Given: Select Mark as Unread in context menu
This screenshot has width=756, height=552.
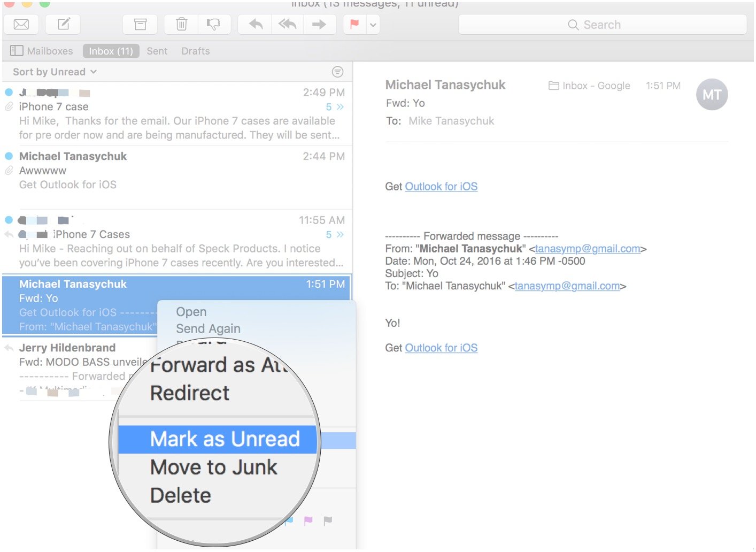Looking at the screenshot, I should coord(225,439).
